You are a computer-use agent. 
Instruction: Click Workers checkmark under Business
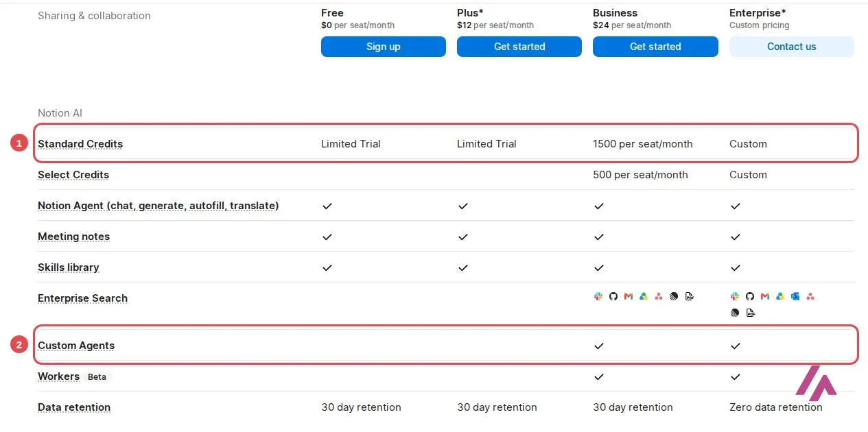599,376
